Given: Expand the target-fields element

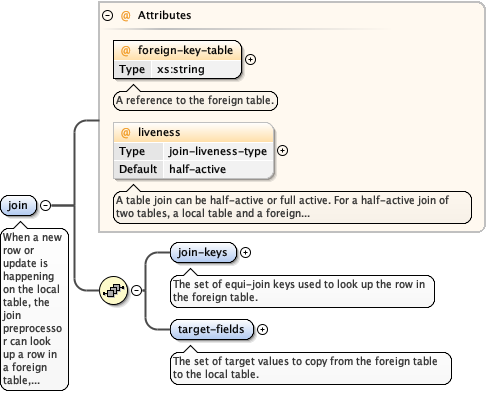Looking at the screenshot, I should 263,329.
